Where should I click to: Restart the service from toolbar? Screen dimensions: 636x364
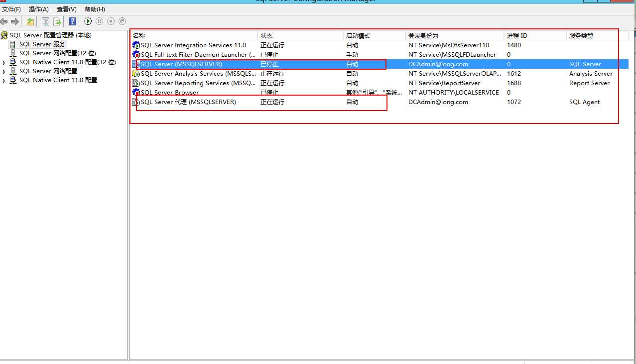[122, 21]
